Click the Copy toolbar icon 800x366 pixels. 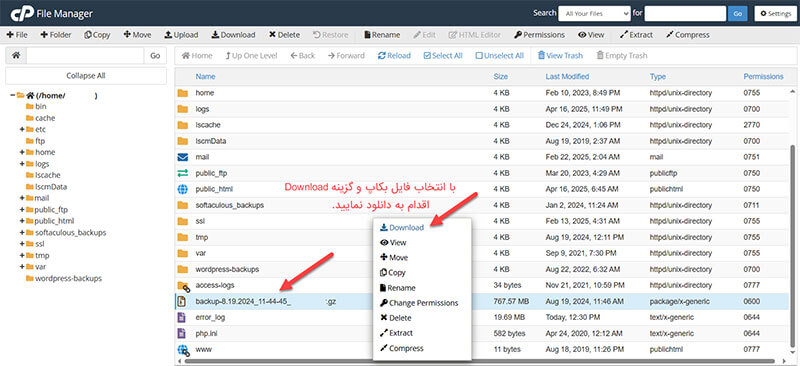(88, 35)
